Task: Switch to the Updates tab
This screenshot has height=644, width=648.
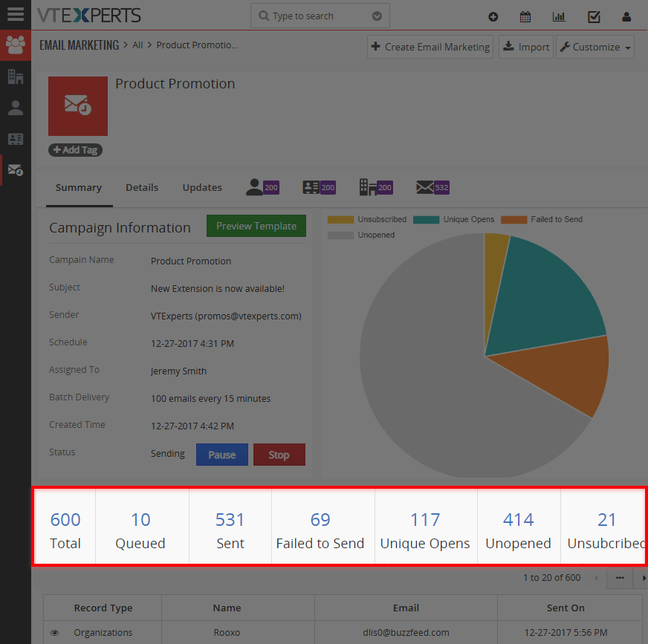Action: click(202, 187)
